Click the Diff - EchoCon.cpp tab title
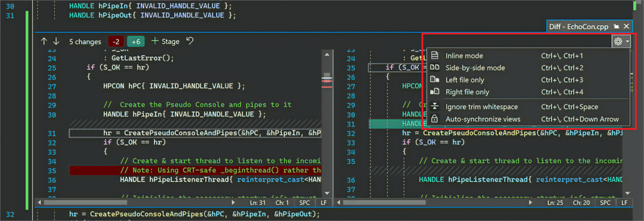The height and width of the screenshot is (221, 644). point(578,27)
